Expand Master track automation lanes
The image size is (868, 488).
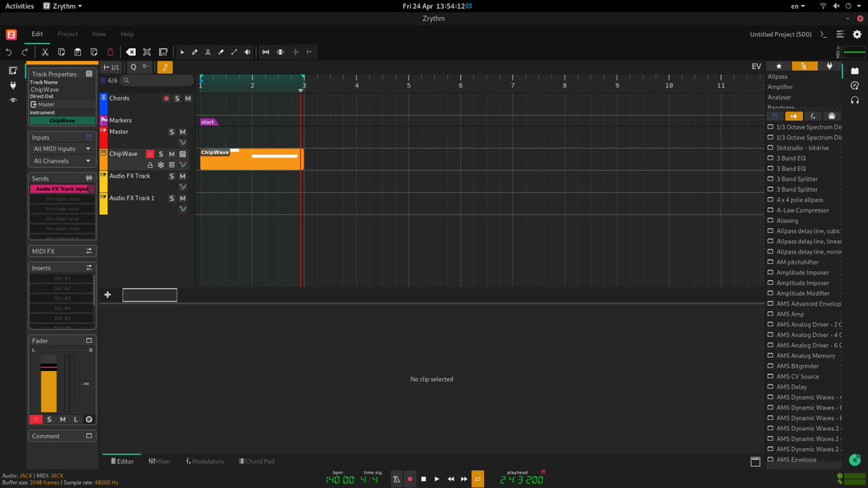pyautogui.click(x=182, y=142)
